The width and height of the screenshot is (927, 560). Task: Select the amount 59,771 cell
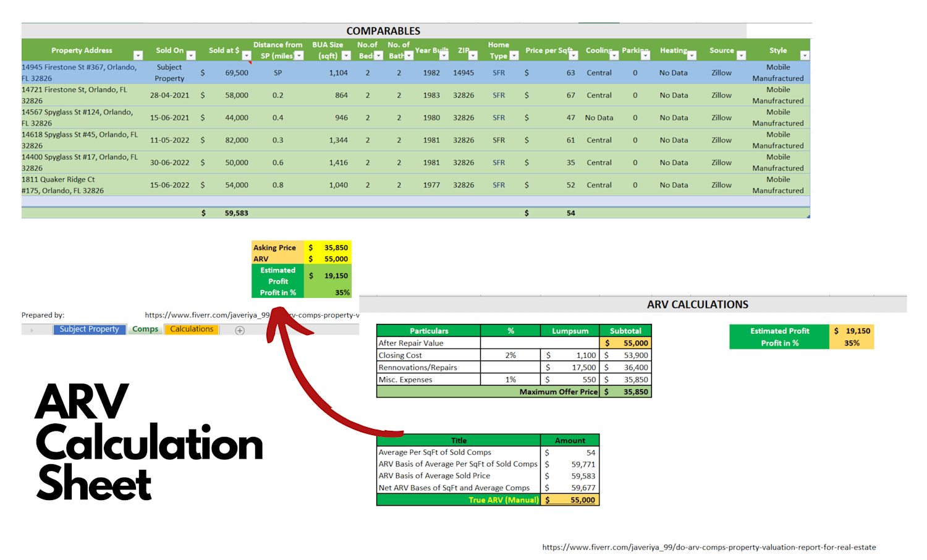pos(570,464)
